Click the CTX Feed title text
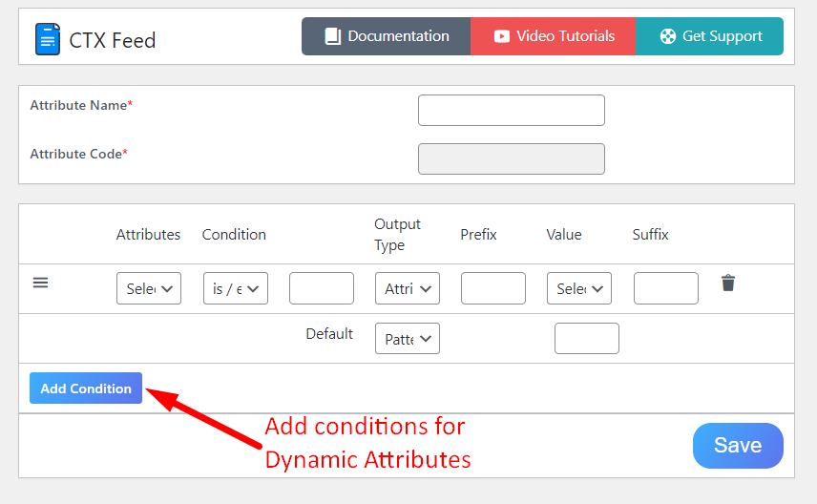The width and height of the screenshot is (817, 504). click(x=113, y=40)
